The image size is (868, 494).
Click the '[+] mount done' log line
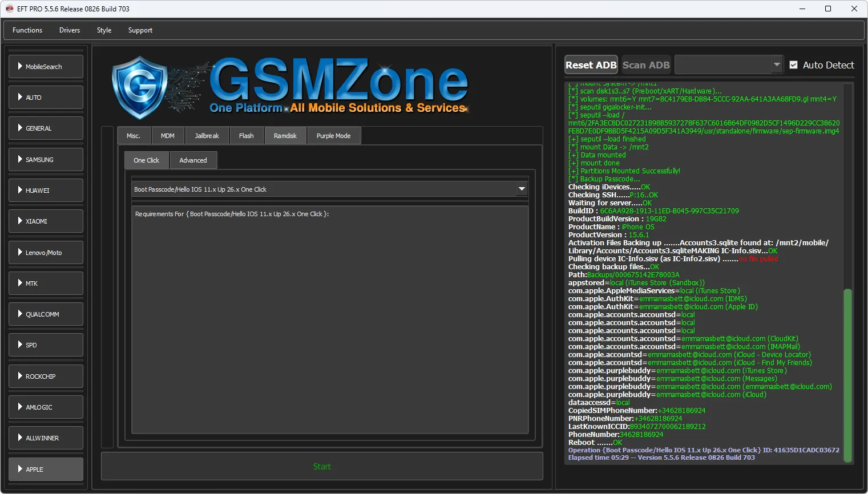[594, 163]
